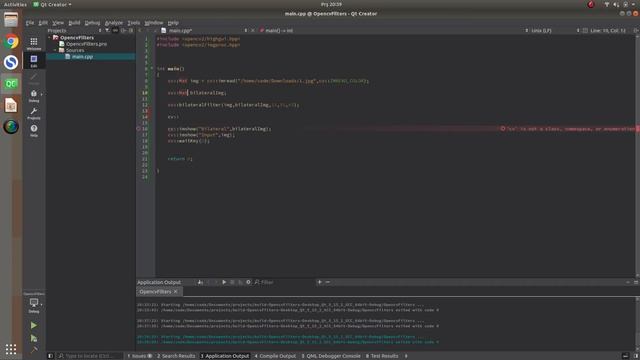This screenshot has width=640, height=360.
Task: Collapse the Sources folder in project tree
Action: click(56, 50)
